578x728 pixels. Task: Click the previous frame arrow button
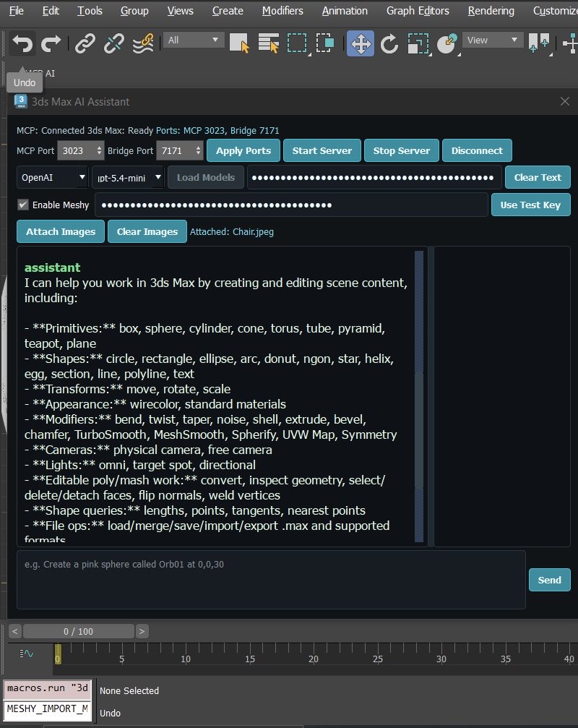[x=15, y=631]
